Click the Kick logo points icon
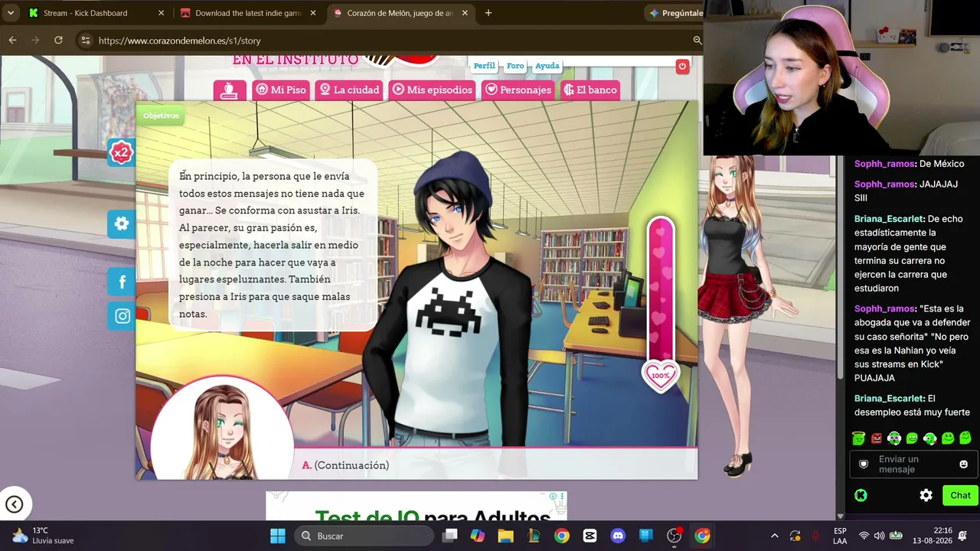The width and height of the screenshot is (980, 551). [861, 495]
